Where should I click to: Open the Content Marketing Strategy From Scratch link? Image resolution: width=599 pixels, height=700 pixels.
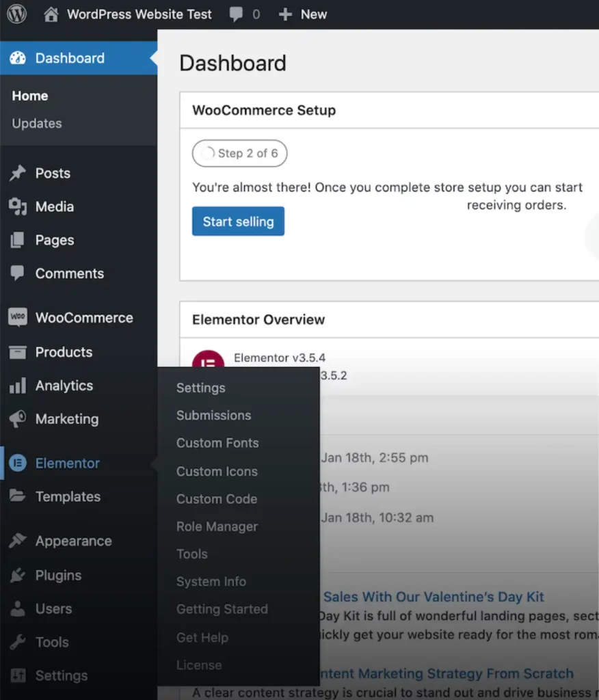(447, 673)
